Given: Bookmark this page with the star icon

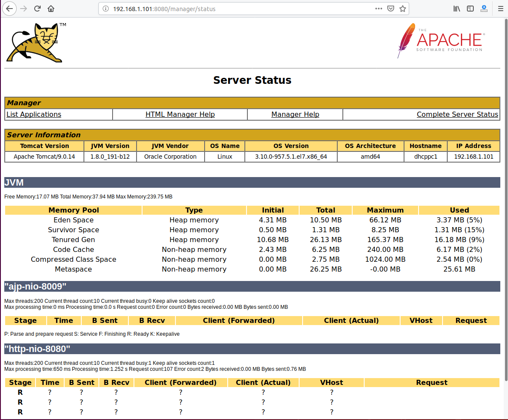Looking at the screenshot, I should point(402,9).
